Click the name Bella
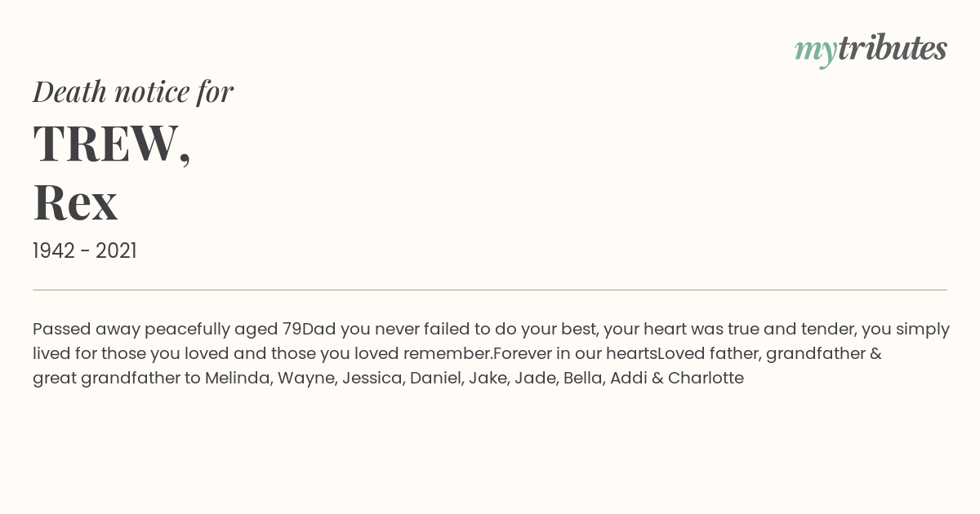The width and height of the screenshot is (980, 514). [585, 378]
